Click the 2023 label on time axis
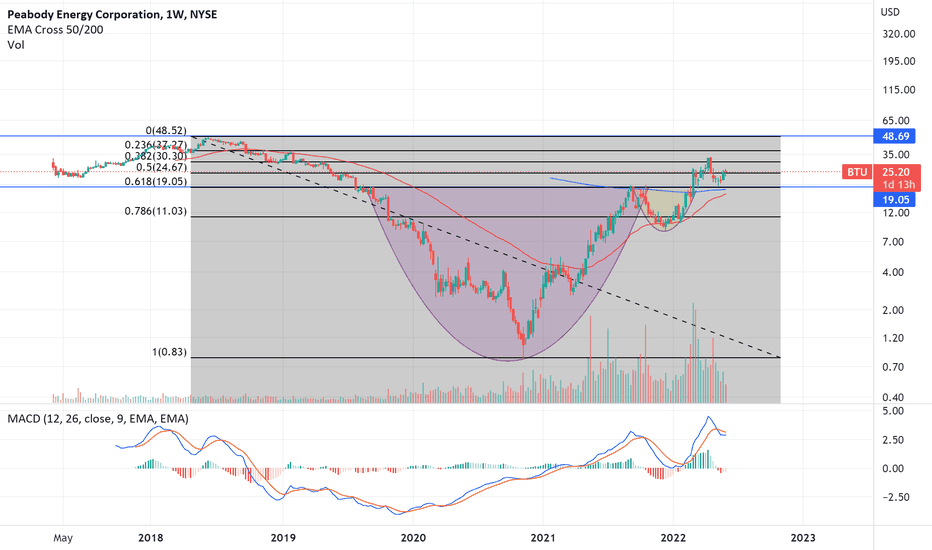 [803, 538]
